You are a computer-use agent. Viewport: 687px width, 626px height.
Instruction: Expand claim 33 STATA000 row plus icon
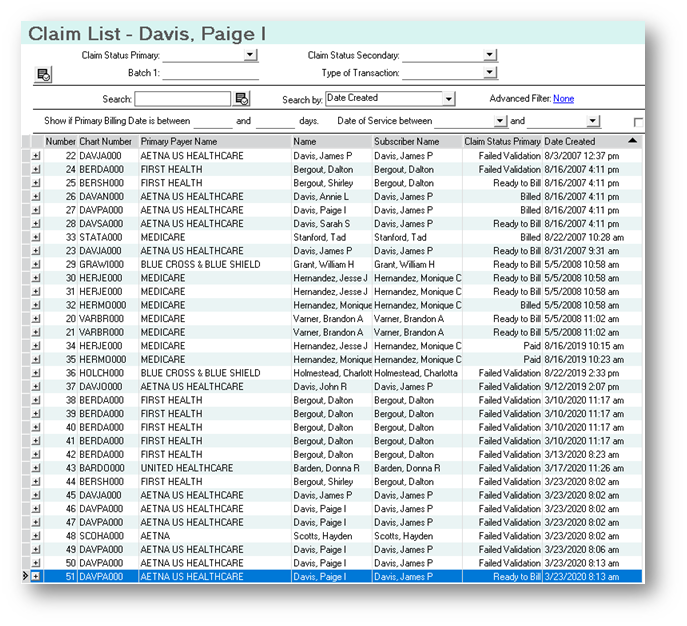pos(37,237)
